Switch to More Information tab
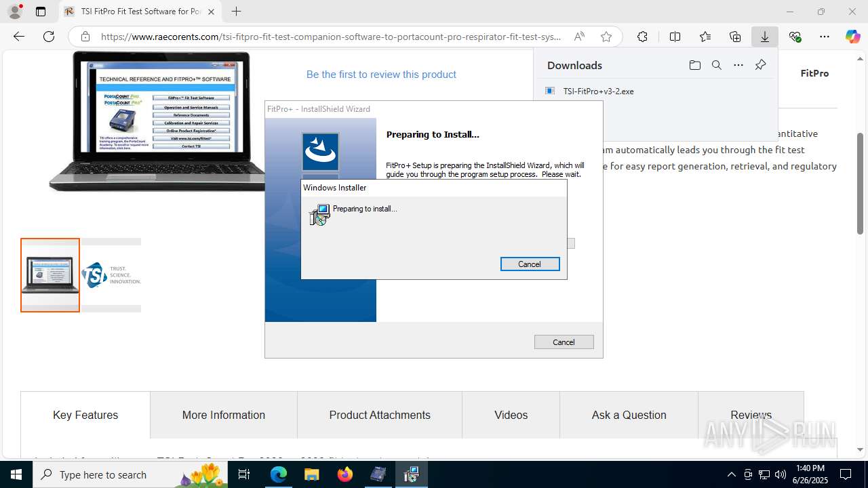Image resolution: width=868 pixels, height=488 pixels. [224, 415]
